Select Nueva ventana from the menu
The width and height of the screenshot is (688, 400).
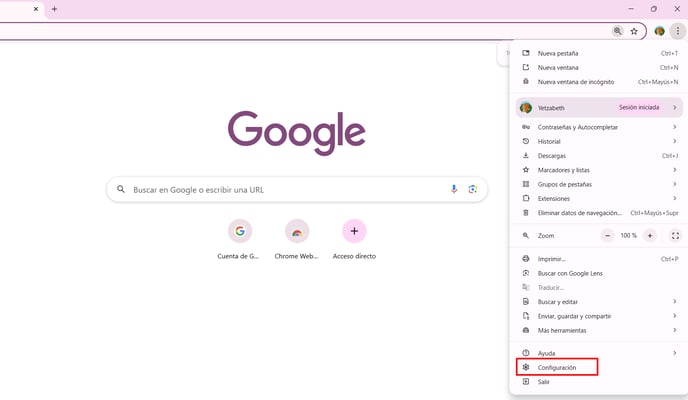pyautogui.click(x=599, y=68)
